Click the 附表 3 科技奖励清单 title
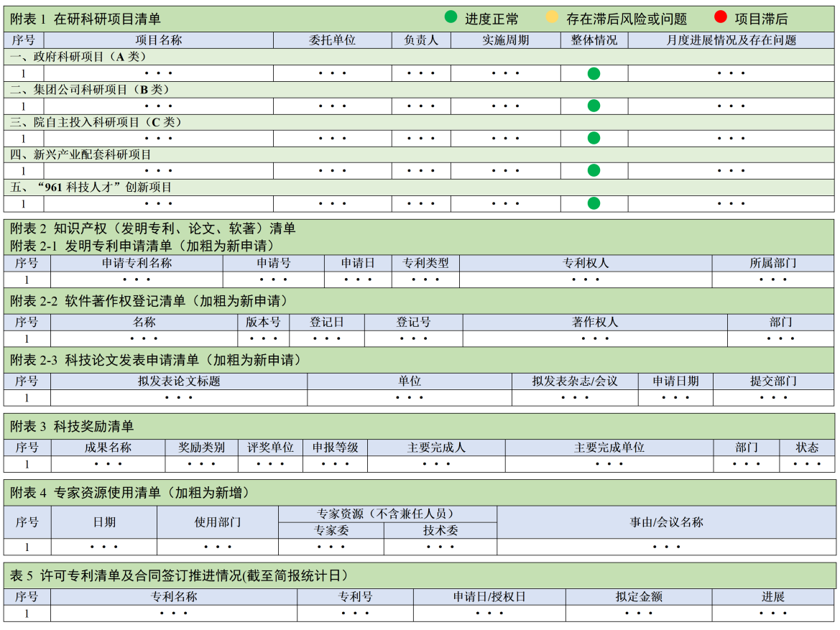The width and height of the screenshot is (840, 630). [x=72, y=427]
